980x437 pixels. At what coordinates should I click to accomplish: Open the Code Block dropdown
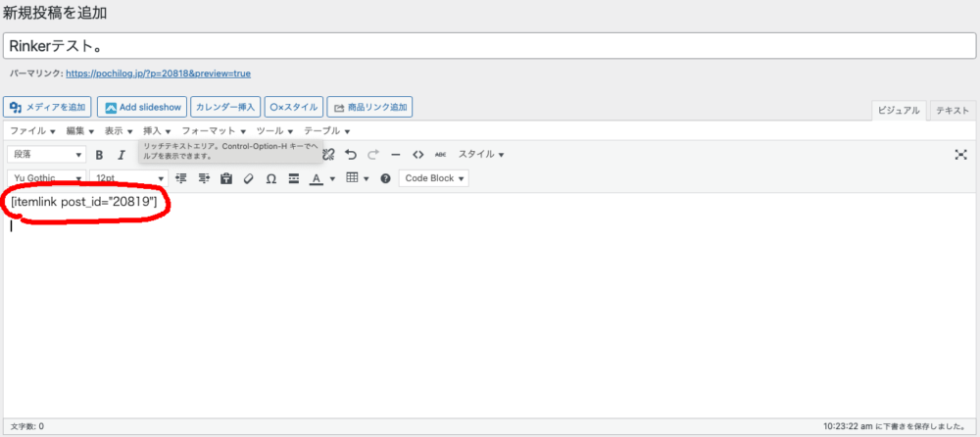434,178
